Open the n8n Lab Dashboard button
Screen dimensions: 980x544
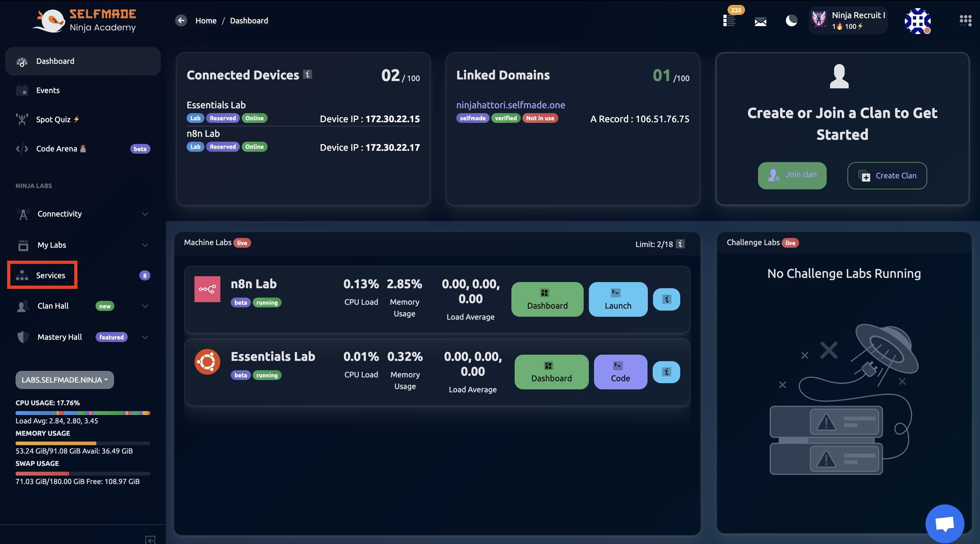coord(547,299)
